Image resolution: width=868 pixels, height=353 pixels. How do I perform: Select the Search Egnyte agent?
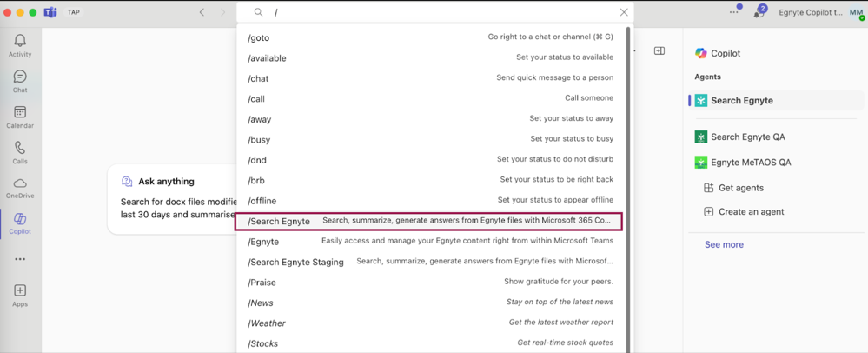point(776,100)
